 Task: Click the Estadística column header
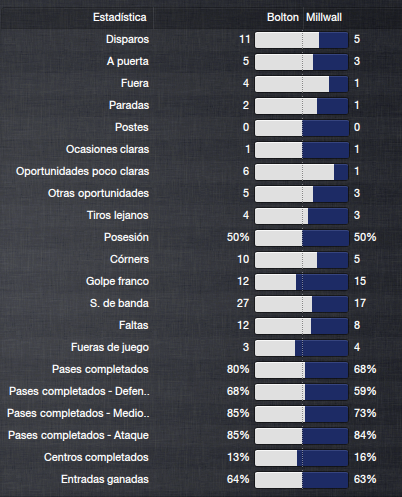coord(120,17)
